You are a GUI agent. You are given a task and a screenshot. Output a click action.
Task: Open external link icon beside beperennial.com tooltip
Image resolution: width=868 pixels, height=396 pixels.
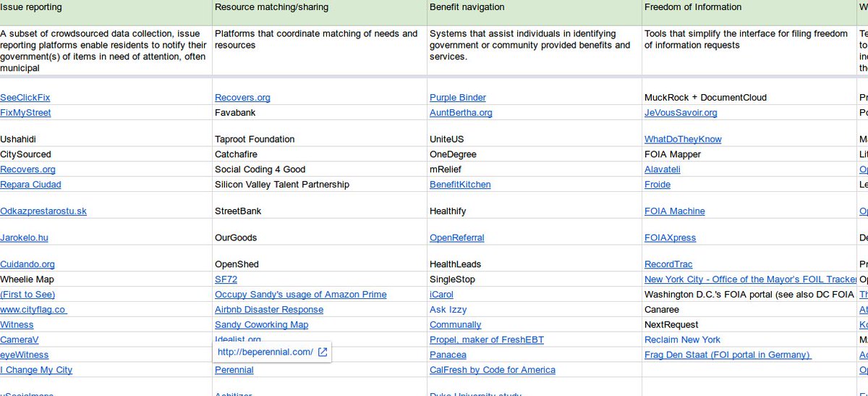click(x=323, y=353)
